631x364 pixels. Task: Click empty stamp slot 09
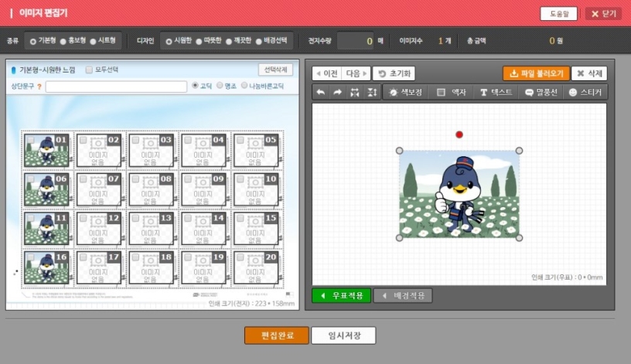203,189
